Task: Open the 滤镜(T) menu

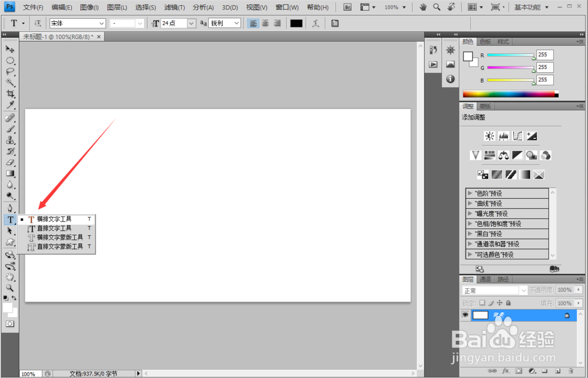Action: (x=175, y=7)
